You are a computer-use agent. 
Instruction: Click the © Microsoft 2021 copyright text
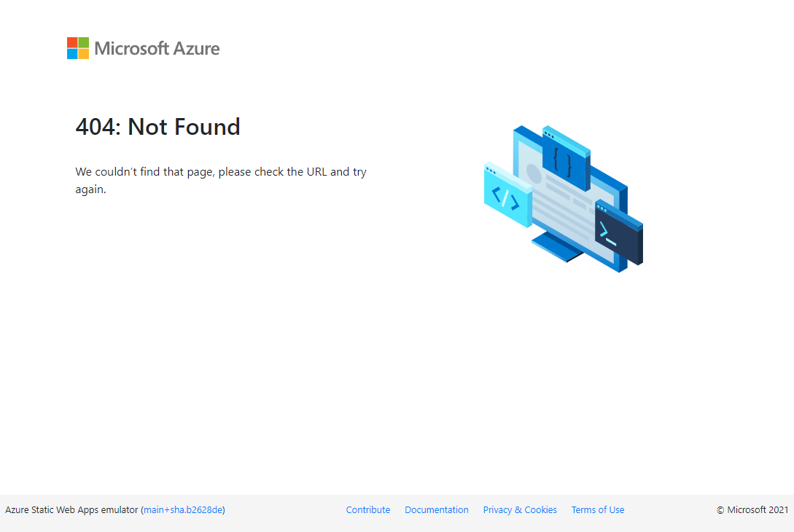coord(752,509)
